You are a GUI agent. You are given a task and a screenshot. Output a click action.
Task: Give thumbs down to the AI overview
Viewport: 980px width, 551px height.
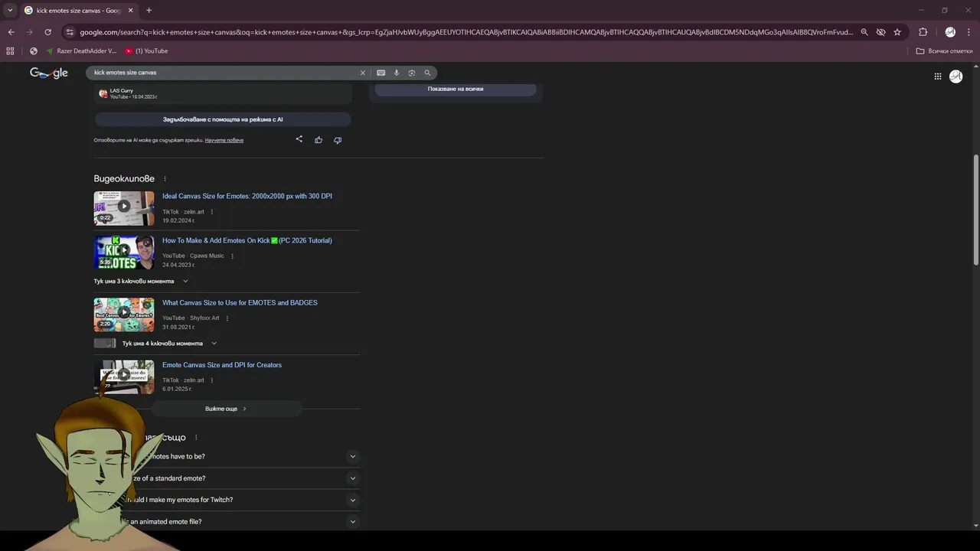point(338,140)
